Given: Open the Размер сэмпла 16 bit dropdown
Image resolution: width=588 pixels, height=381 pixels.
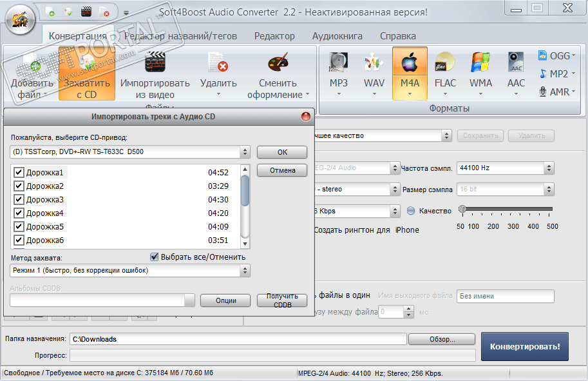Looking at the screenshot, I should (549, 189).
